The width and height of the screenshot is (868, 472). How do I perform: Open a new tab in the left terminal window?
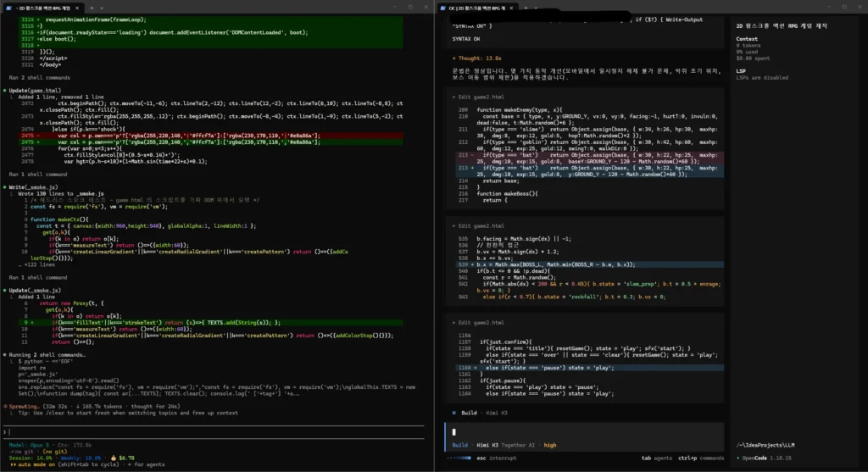tap(92, 8)
